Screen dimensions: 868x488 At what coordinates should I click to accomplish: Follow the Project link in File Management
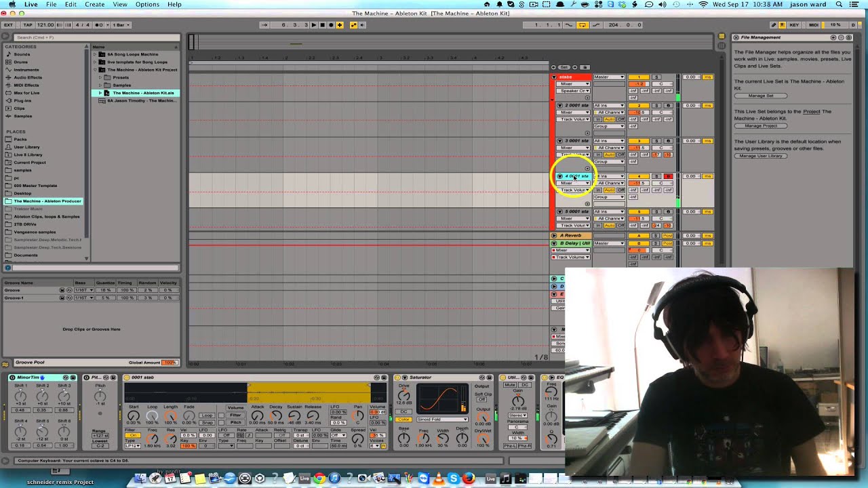coord(811,111)
